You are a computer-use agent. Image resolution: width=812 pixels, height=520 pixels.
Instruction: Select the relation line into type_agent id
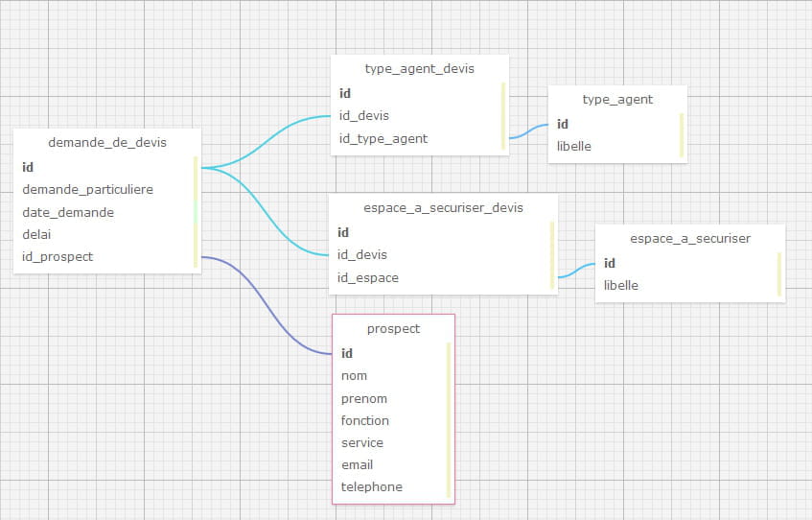pyautogui.click(x=529, y=131)
